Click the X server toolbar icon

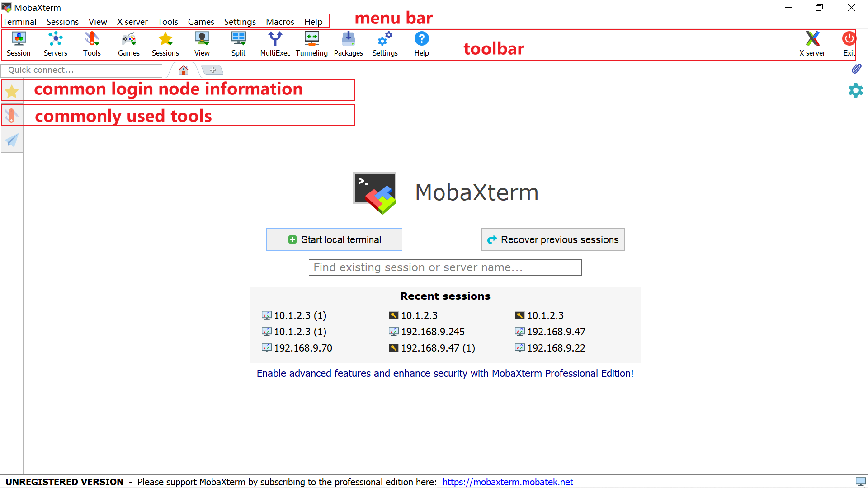(x=812, y=44)
